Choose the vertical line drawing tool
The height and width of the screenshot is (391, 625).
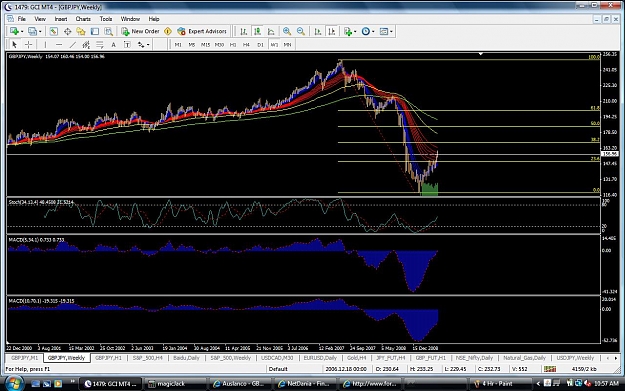tap(45, 45)
